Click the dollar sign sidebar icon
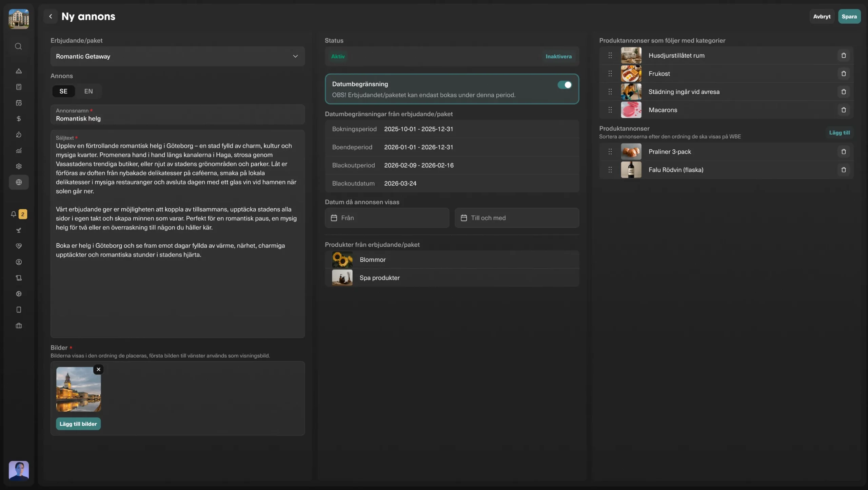 (x=19, y=119)
